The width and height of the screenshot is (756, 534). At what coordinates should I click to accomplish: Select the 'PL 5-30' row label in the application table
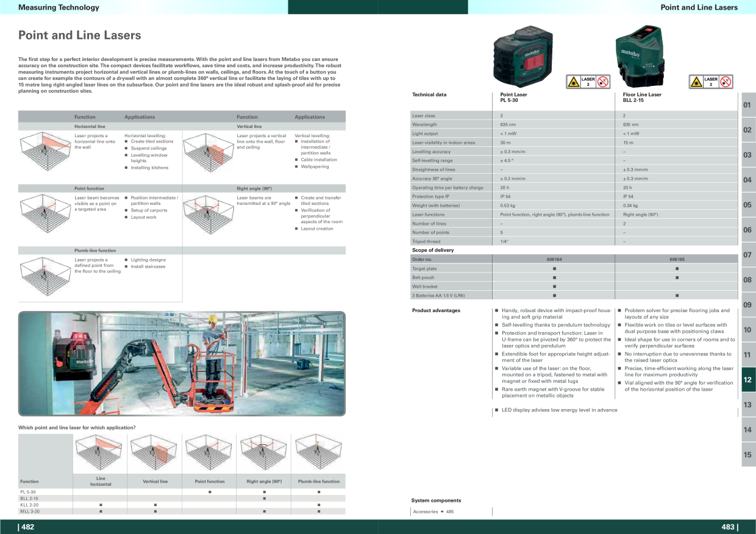28,492
